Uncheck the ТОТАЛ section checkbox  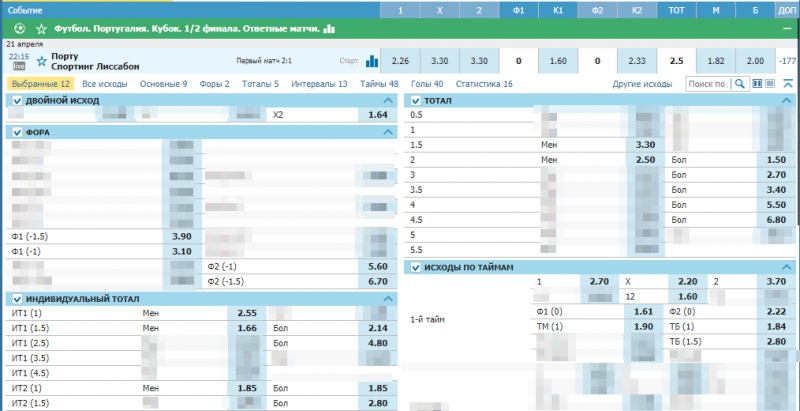(x=415, y=101)
